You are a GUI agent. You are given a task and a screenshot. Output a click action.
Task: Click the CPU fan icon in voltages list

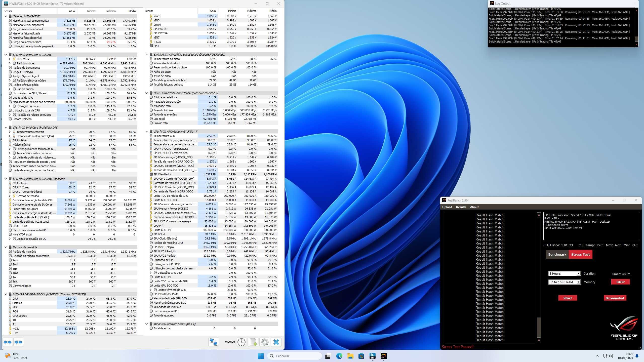pos(151,46)
